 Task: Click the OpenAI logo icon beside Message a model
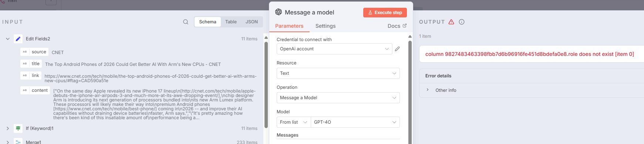[x=279, y=12]
